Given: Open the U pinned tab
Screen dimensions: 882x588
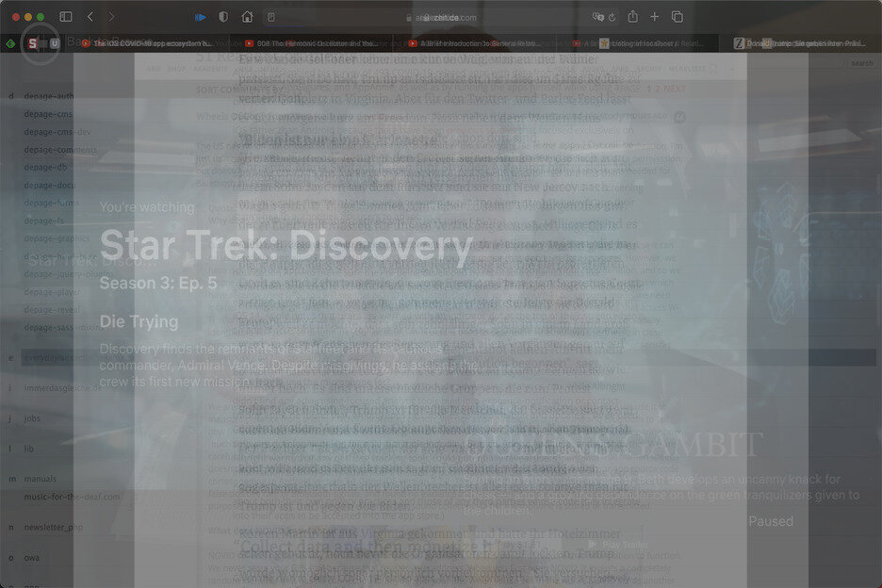Looking at the screenshot, I should (54, 43).
